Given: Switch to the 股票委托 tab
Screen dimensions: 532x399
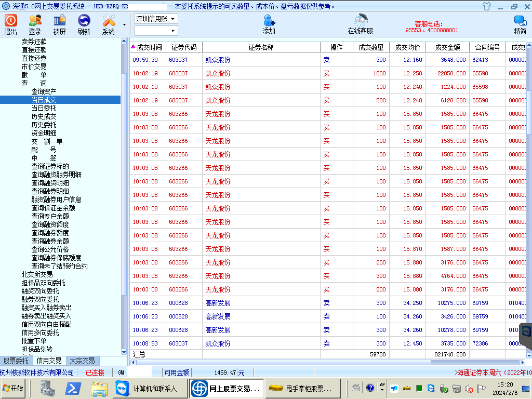Looking at the screenshot, I should tap(16, 361).
